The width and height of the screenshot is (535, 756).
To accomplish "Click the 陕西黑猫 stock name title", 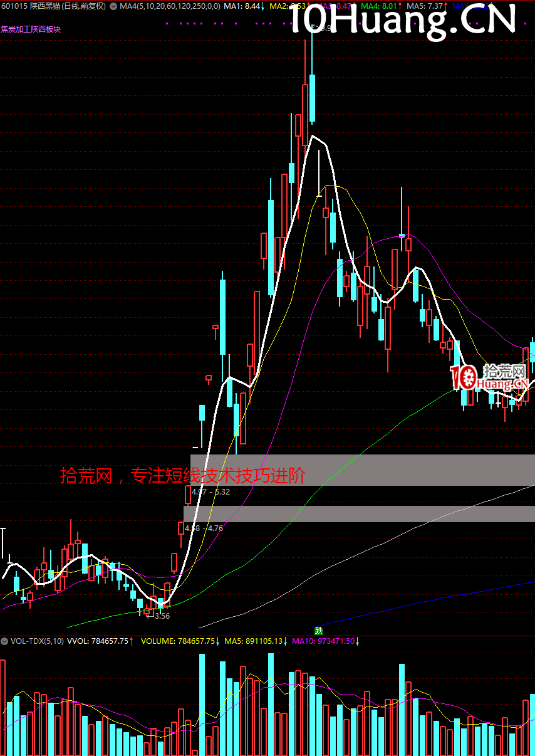I will (46, 6).
